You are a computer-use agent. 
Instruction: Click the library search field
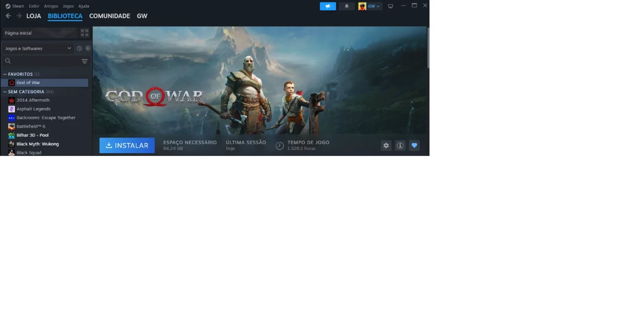41,61
